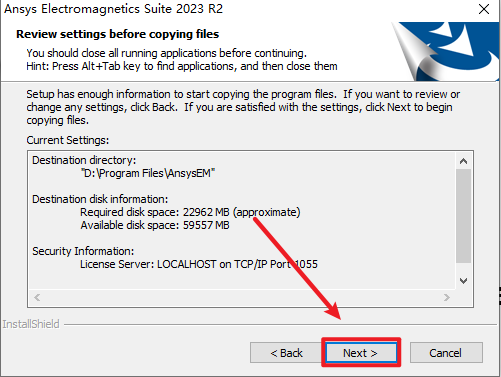501x377 pixels.
Task: Click the Security Information heading
Action: tap(83, 251)
